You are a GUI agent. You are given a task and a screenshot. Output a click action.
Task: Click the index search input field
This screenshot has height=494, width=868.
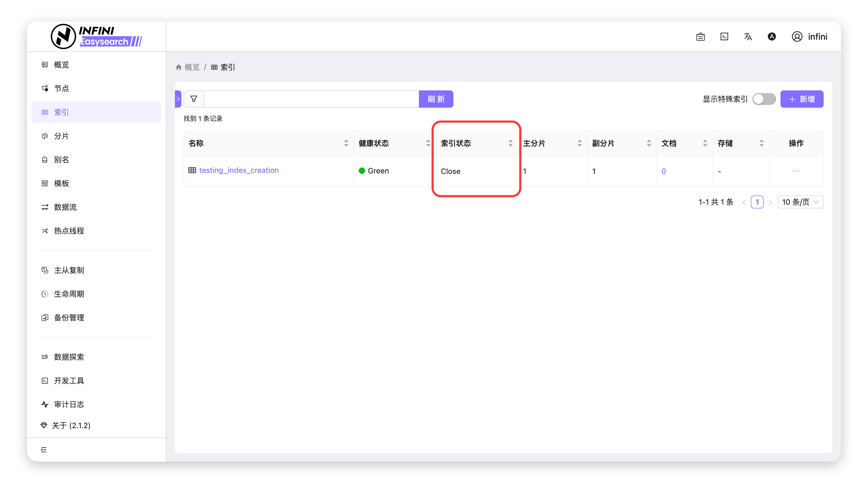pos(311,99)
